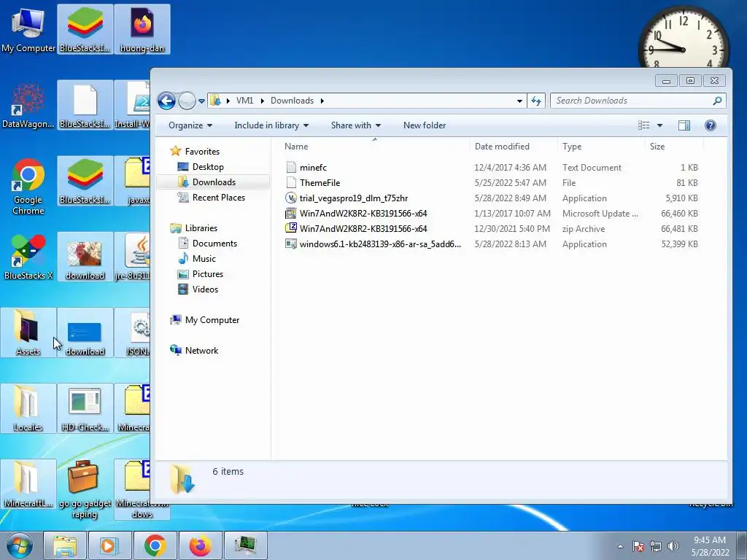
Task: Expand the arrow after Downloads breadcrumb
Action: click(322, 101)
